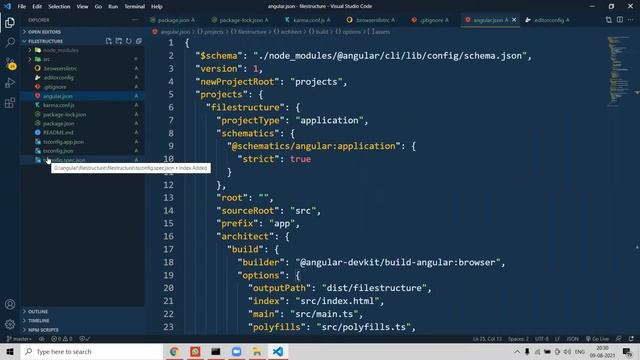Open the Accounts icon in activity bar

(x=10, y=304)
